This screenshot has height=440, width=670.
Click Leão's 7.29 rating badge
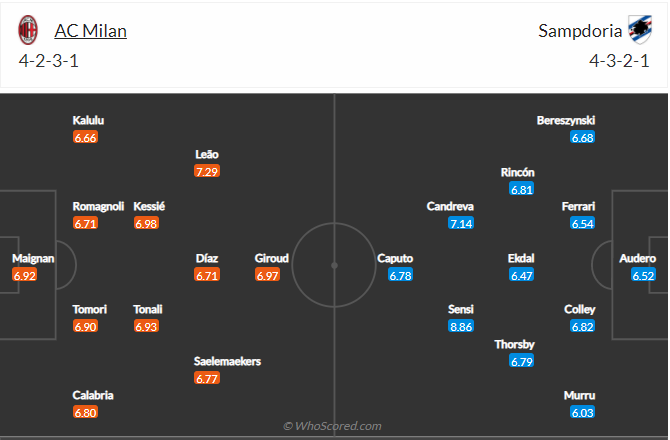click(x=207, y=172)
